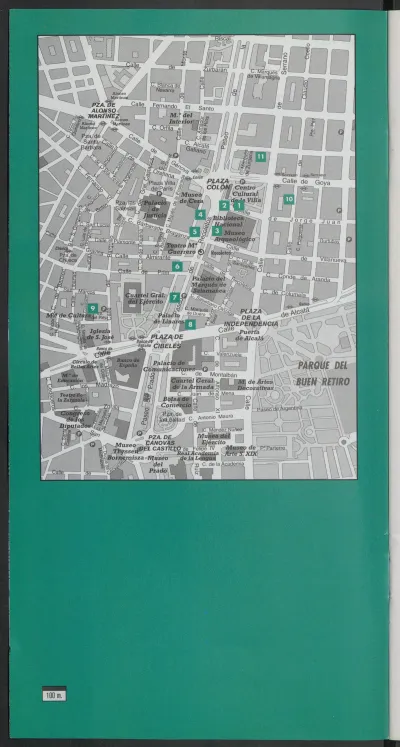Select map marker number 3
This screenshot has width=400, height=747.
[217, 231]
